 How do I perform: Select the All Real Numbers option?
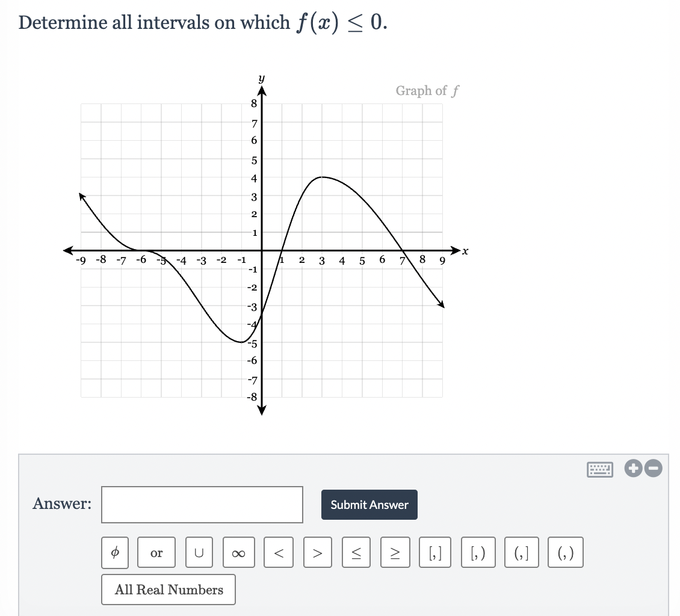pyautogui.click(x=168, y=590)
